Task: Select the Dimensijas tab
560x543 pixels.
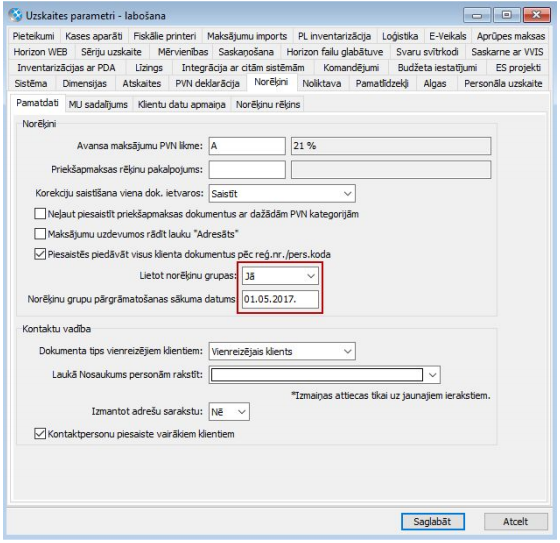Action: tap(85, 83)
